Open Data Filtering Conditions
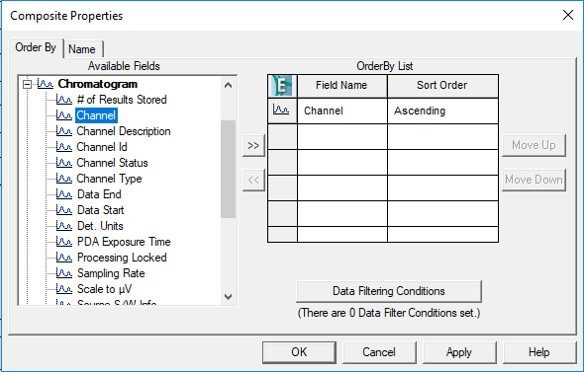 [389, 291]
